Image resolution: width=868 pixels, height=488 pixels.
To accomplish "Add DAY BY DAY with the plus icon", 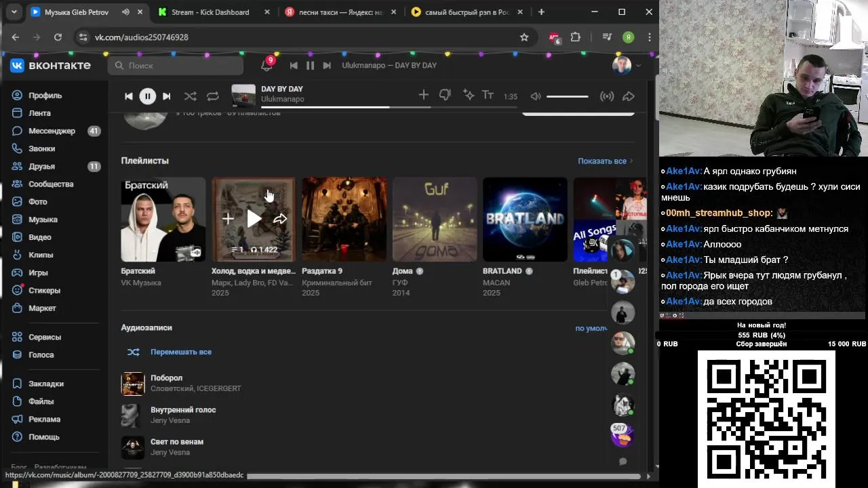I will coord(424,95).
